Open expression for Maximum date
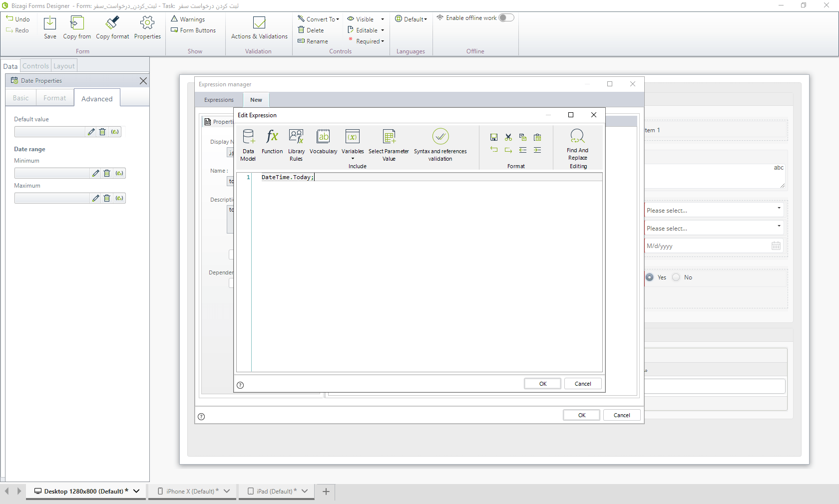The image size is (839, 504). click(x=119, y=198)
